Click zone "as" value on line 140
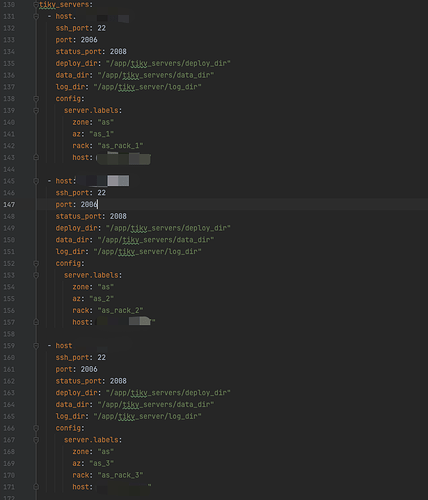Viewport: 428px width, 500px height. coord(106,122)
